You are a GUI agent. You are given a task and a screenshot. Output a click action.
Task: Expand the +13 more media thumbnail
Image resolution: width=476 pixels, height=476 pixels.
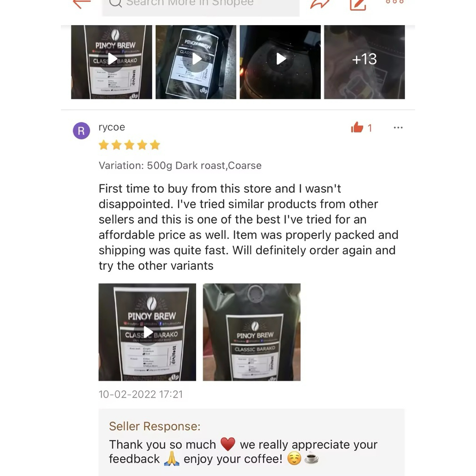pyautogui.click(x=364, y=62)
